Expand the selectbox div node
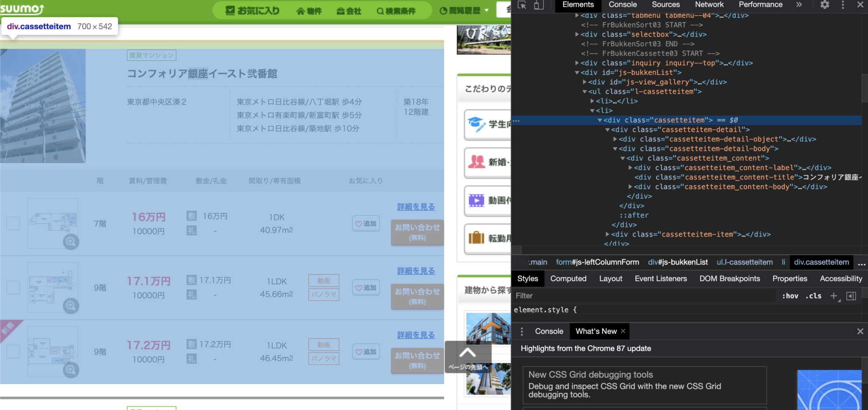The height and width of the screenshot is (410, 868). coord(577,34)
